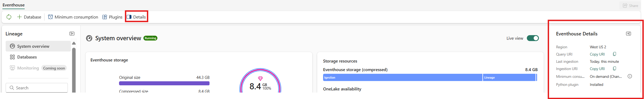Click the Ingestion URI Copy URI link

tap(597, 69)
